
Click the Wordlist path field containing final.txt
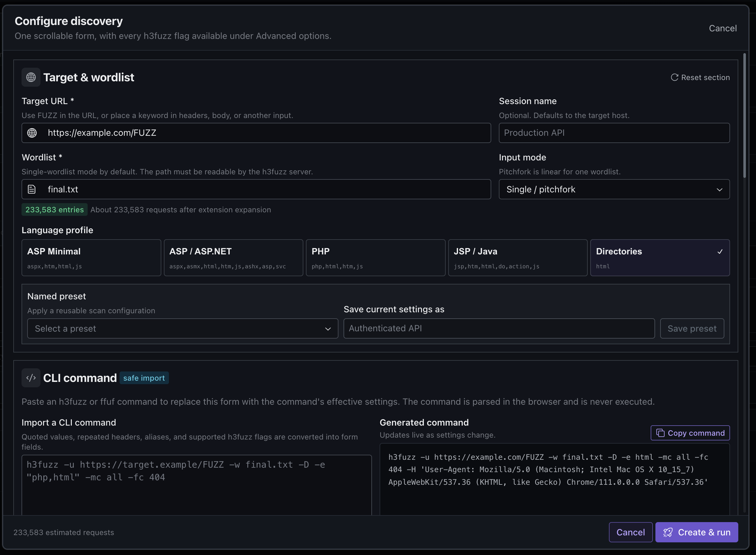pos(256,189)
